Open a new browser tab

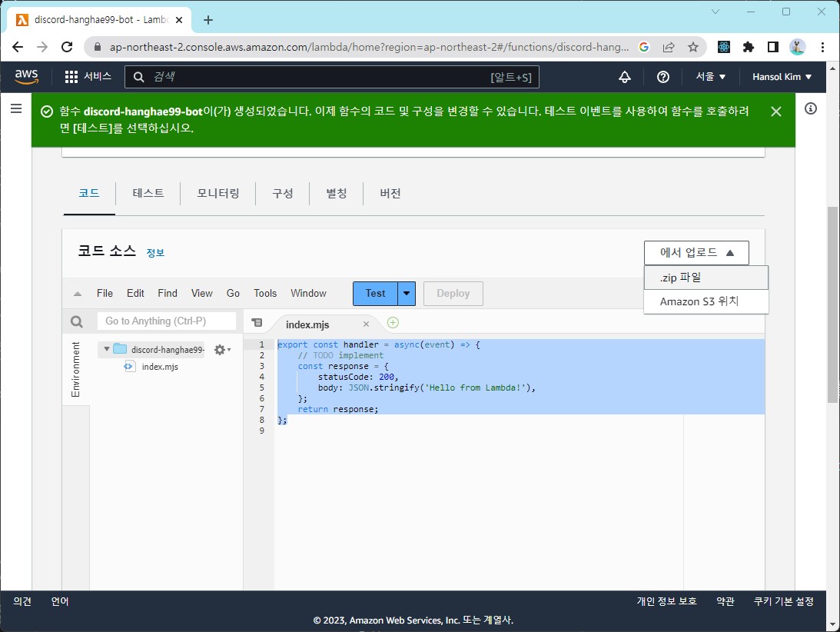click(x=208, y=20)
